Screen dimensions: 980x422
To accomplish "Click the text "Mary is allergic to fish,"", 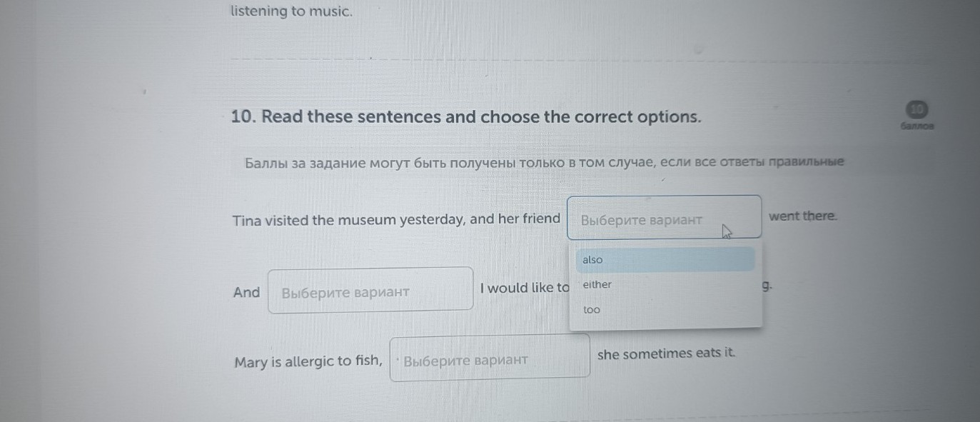I will [x=308, y=362].
